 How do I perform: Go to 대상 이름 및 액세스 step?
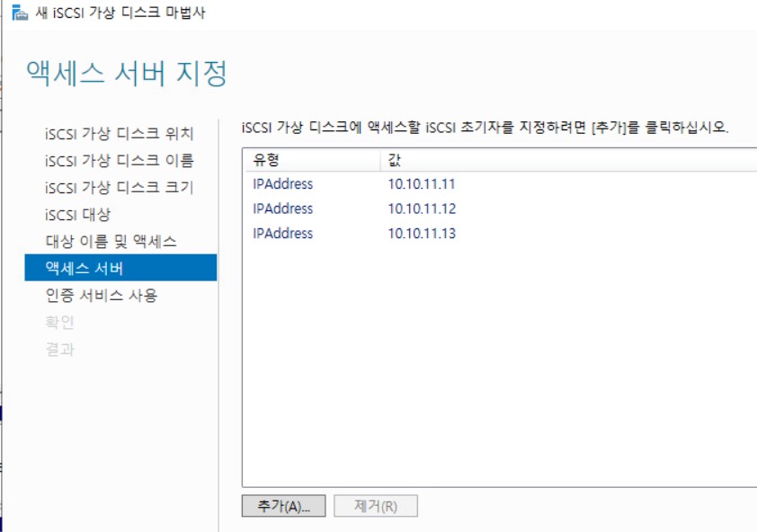click(x=111, y=241)
